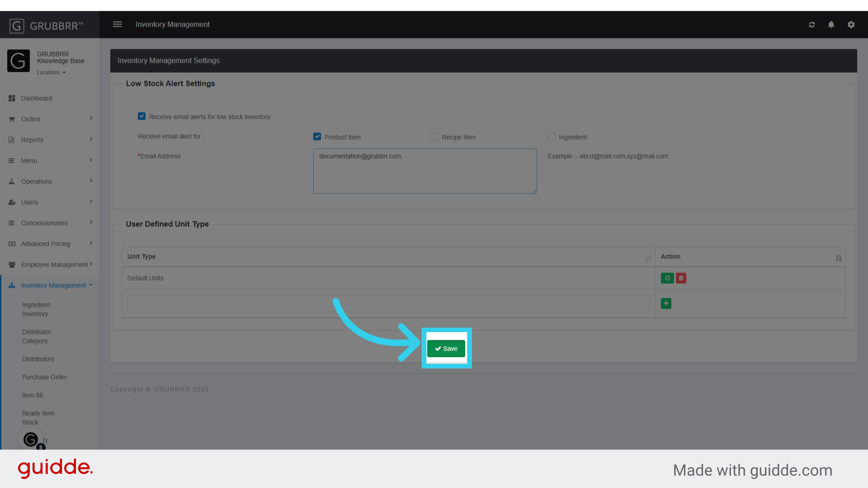Check the Ingredient checkbox
Image resolution: width=868 pixels, height=488 pixels.
pyautogui.click(x=552, y=136)
